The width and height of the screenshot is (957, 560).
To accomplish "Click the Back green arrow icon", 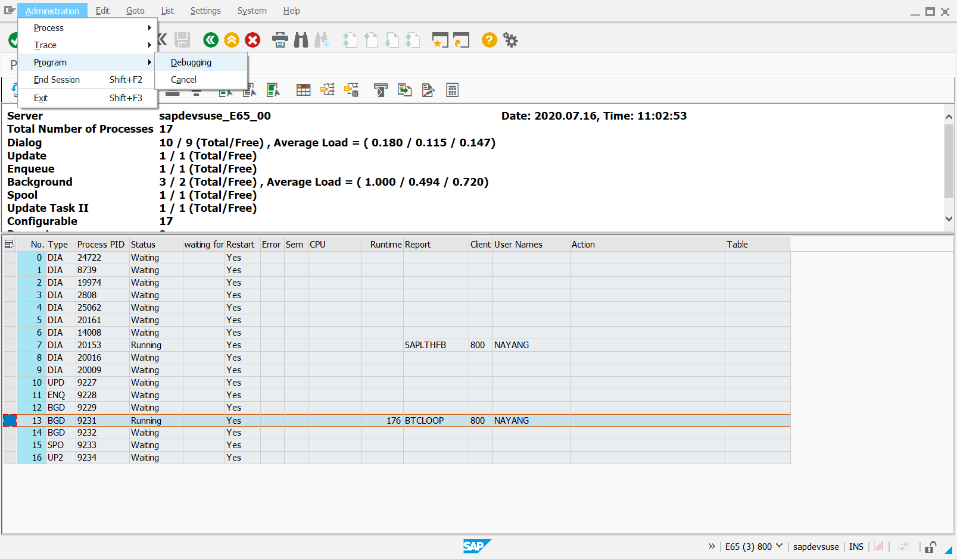I will [x=211, y=40].
